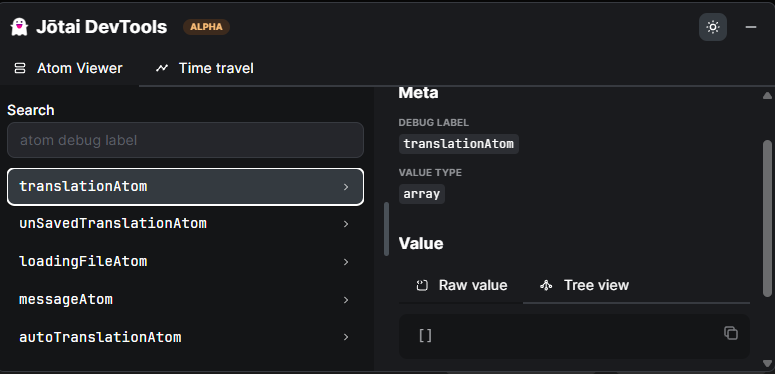Click the Atom Viewer stack icon
This screenshot has width=775, height=374.
point(20,68)
